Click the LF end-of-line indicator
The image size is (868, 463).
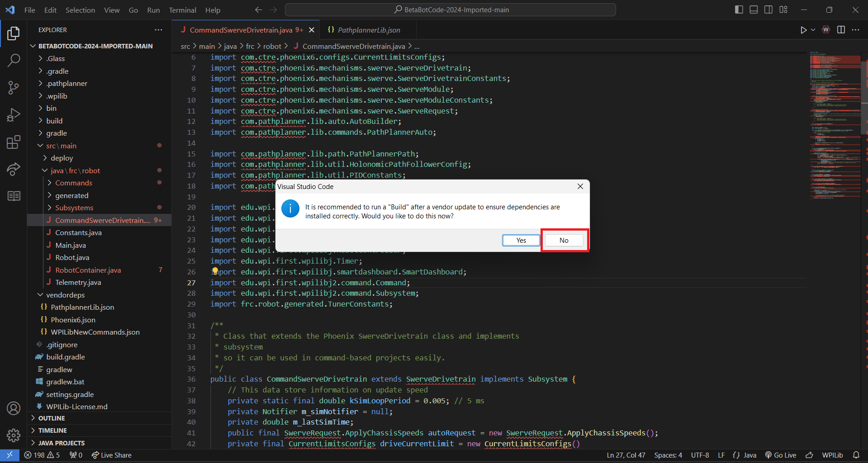click(721, 455)
